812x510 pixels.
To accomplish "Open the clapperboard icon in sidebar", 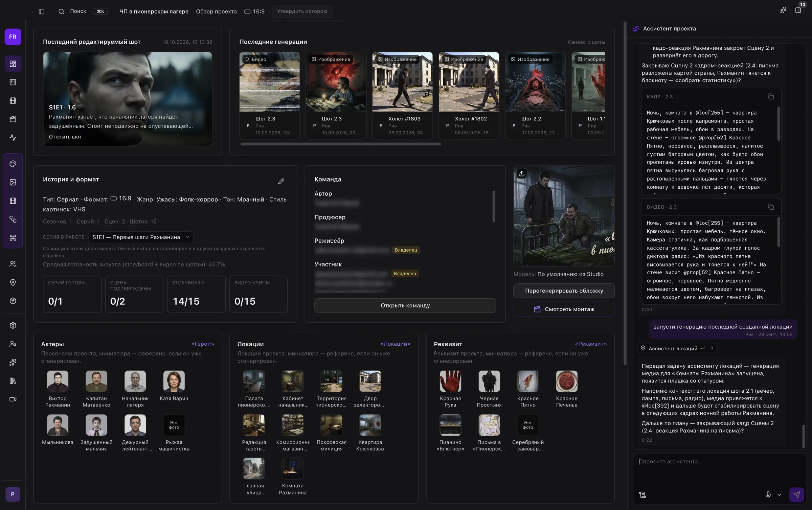I will coord(13,119).
